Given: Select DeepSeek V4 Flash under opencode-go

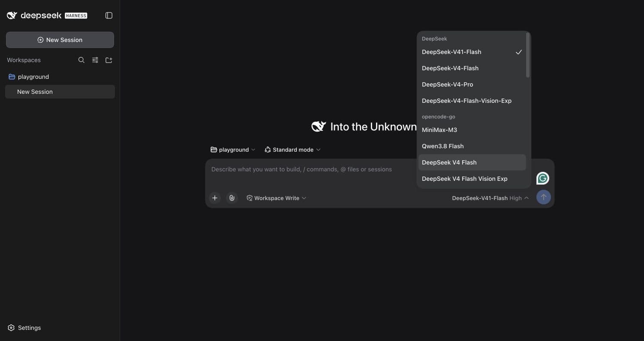Looking at the screenshot, I should click(472, 162).
